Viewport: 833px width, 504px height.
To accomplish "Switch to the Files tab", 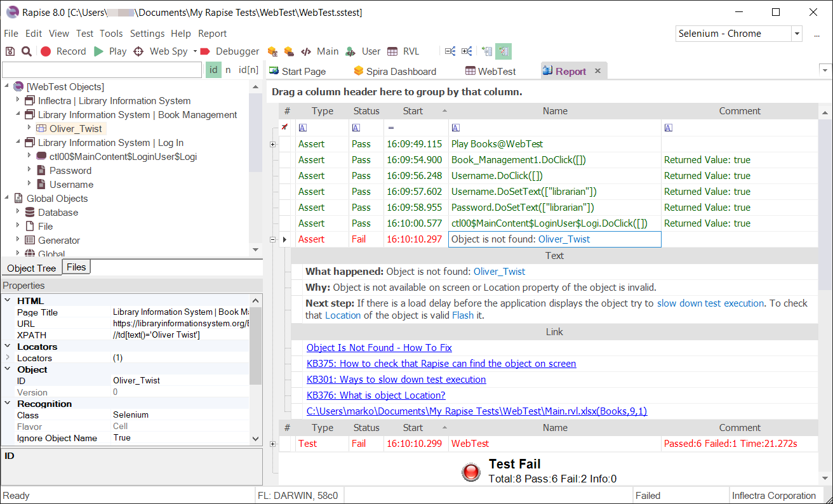I will 76,267.
